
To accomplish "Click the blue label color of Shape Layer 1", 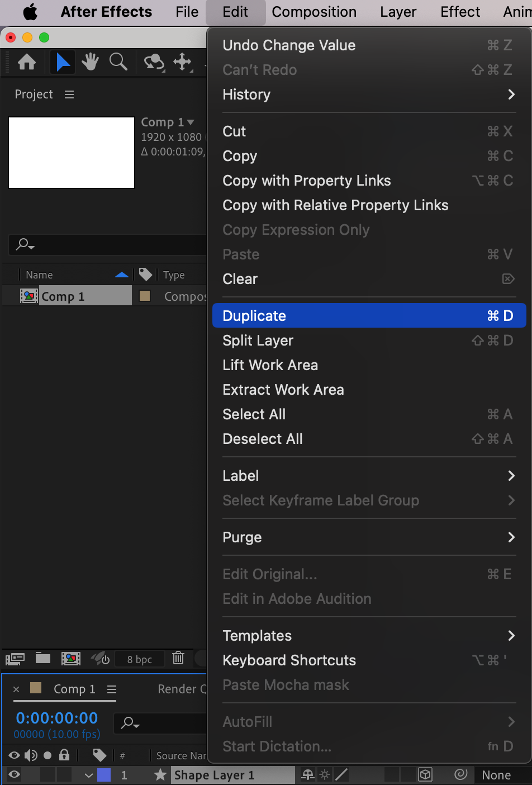I will [104, 775].
